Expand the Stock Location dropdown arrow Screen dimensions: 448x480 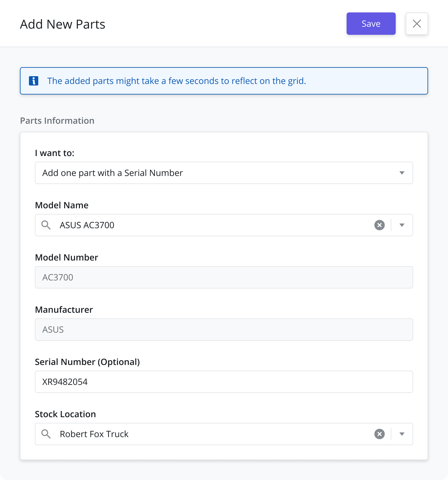tap(402, 434)
